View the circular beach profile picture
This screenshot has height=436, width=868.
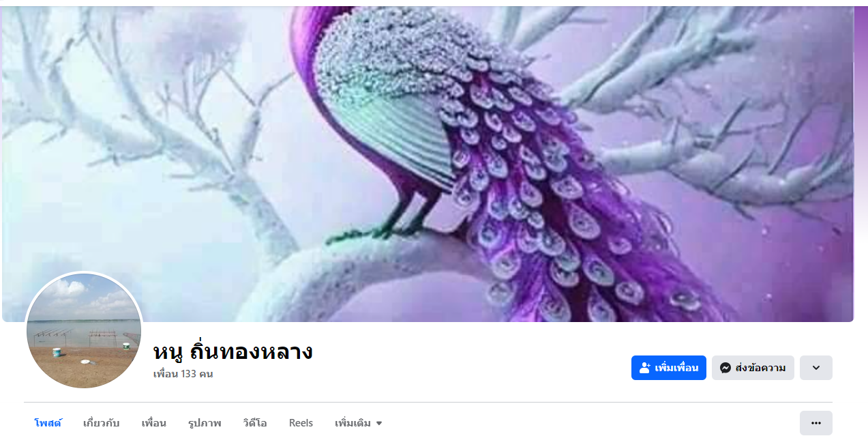84,330
